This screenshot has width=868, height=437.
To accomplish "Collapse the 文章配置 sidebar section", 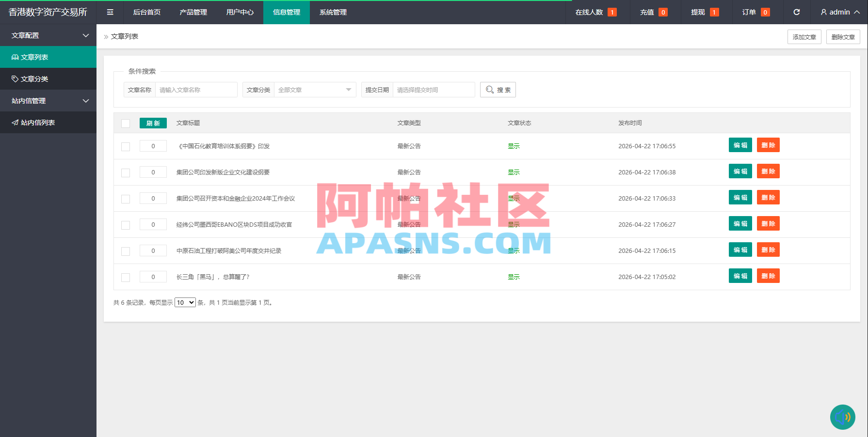I will coord(48,35).
